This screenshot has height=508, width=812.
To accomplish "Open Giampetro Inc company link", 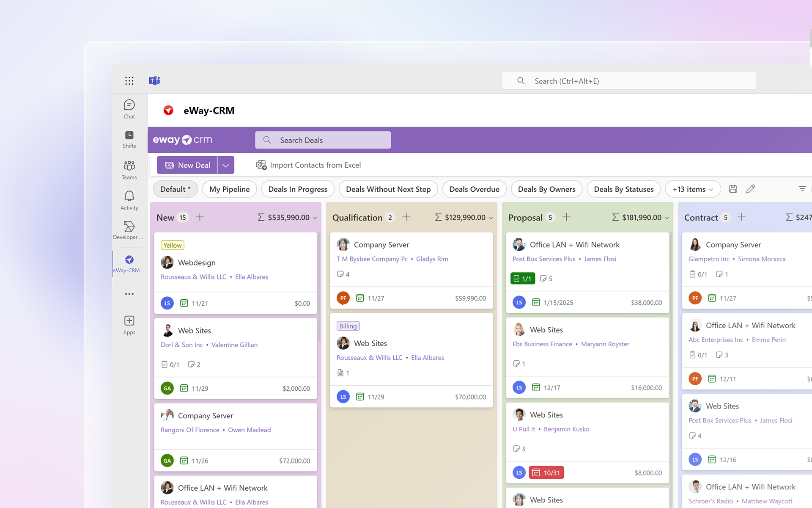I will coord(709,259).
